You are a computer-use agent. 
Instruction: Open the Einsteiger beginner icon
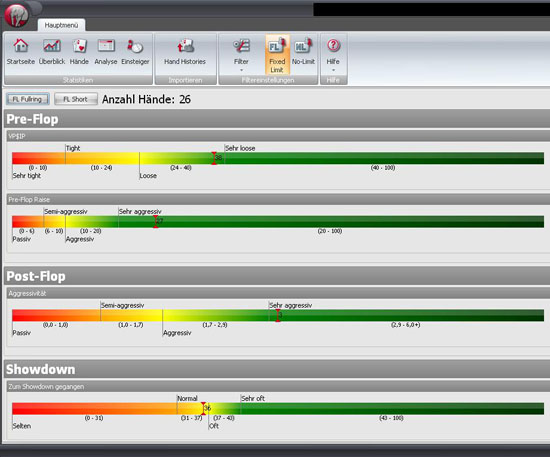pyautogui.click(x=135, y=46)
